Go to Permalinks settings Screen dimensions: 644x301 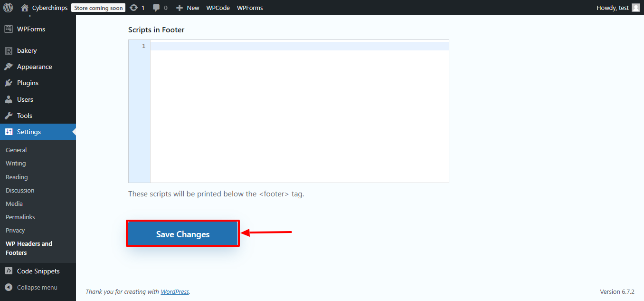pos(20,217)
